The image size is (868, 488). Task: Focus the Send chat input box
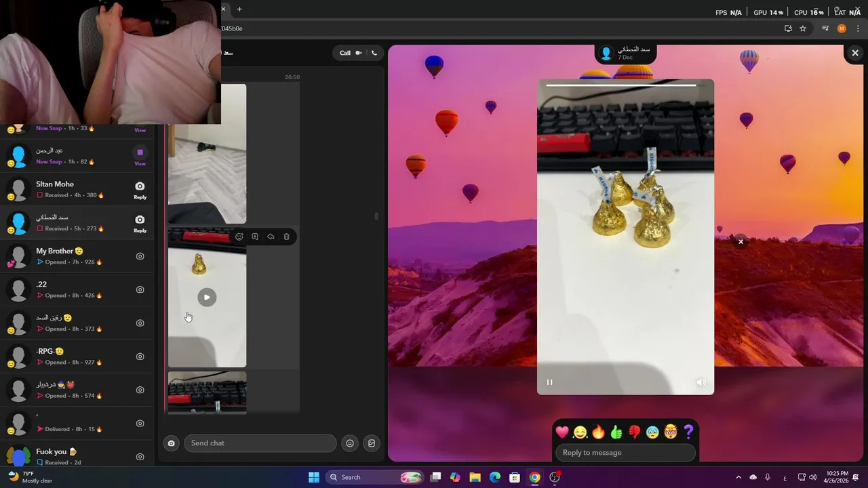click(260, 443)
